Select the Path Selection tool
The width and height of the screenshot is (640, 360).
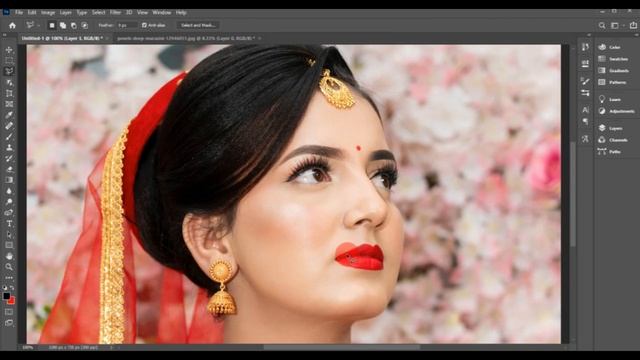9,235
